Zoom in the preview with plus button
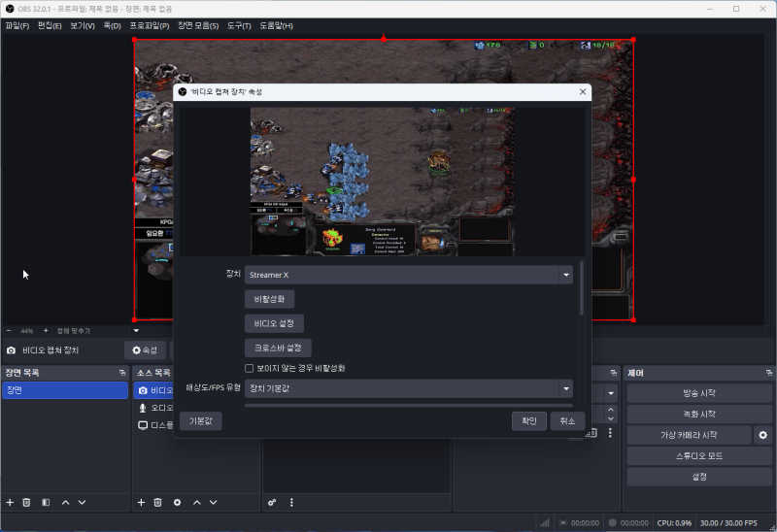Screen dimensions: 777x532 point(46,330)
